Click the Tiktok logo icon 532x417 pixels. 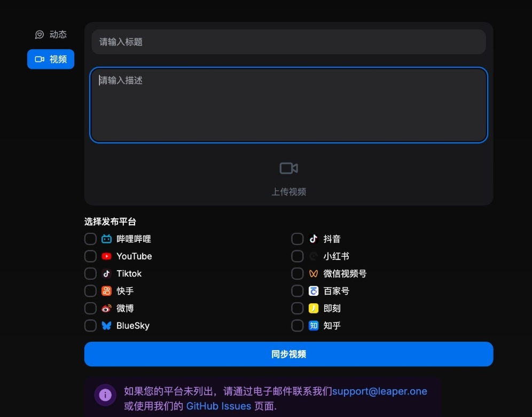pyautogui.click(x=106, y=273)
